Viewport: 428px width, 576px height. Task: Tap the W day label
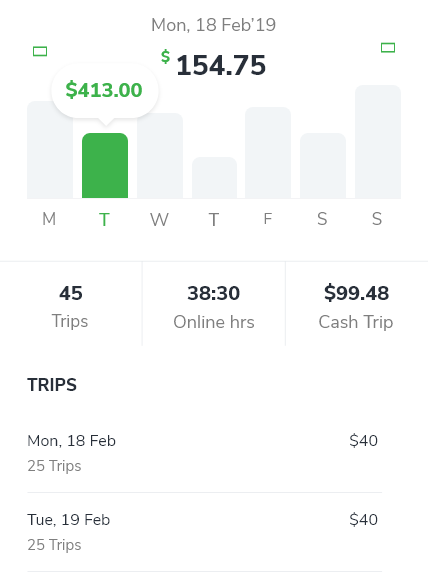click(x=159, y=220)
